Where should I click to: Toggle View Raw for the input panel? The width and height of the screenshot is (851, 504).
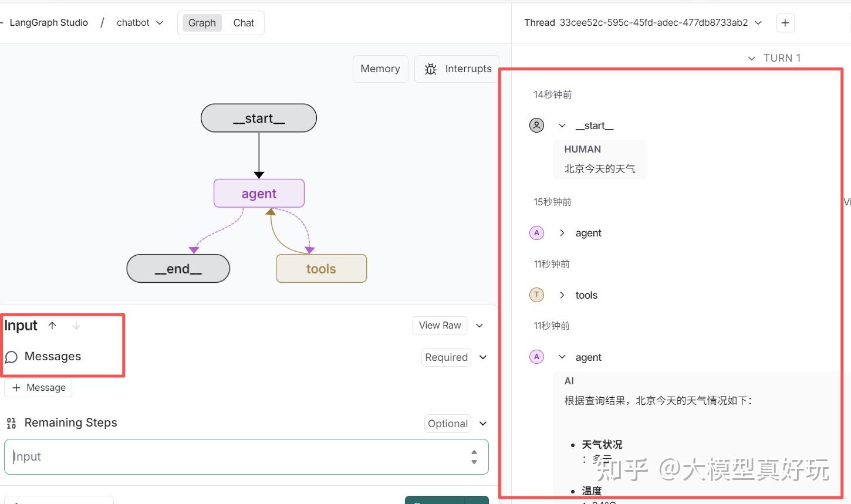pos(440,325)
